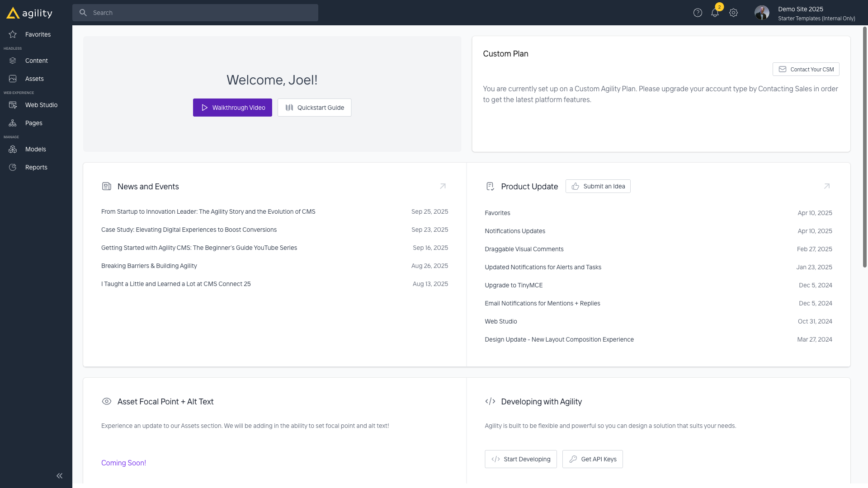868x488 pixels.
Task: Open Product Update external arrow
Action: [x=826, y=186]
